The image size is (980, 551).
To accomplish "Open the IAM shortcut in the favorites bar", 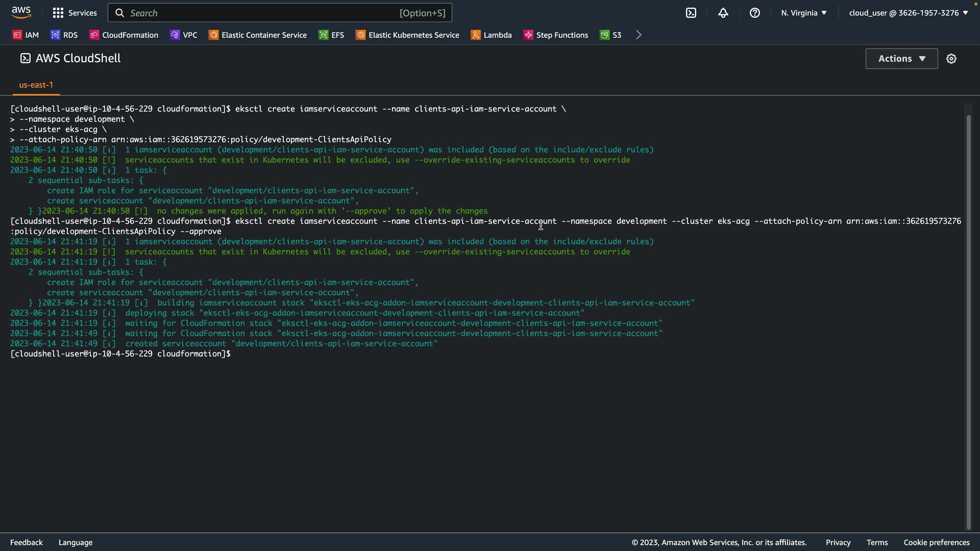I will point(26,35).
